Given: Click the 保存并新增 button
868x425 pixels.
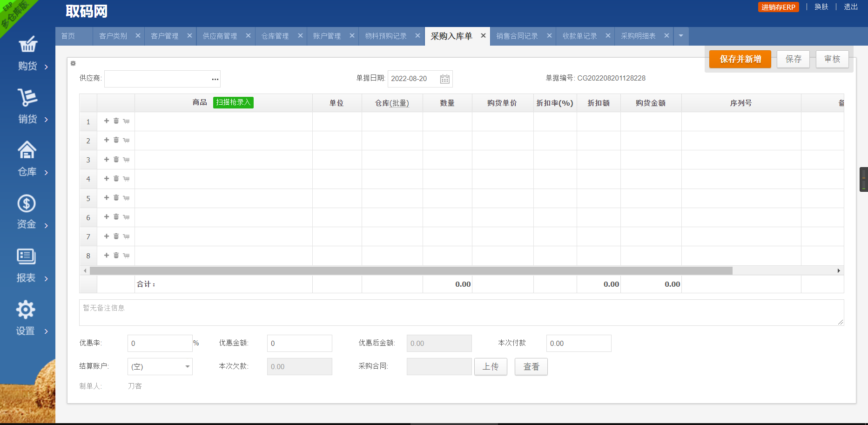Looking at the screenshot, I should pyautogui.click(x=740, y=59).
